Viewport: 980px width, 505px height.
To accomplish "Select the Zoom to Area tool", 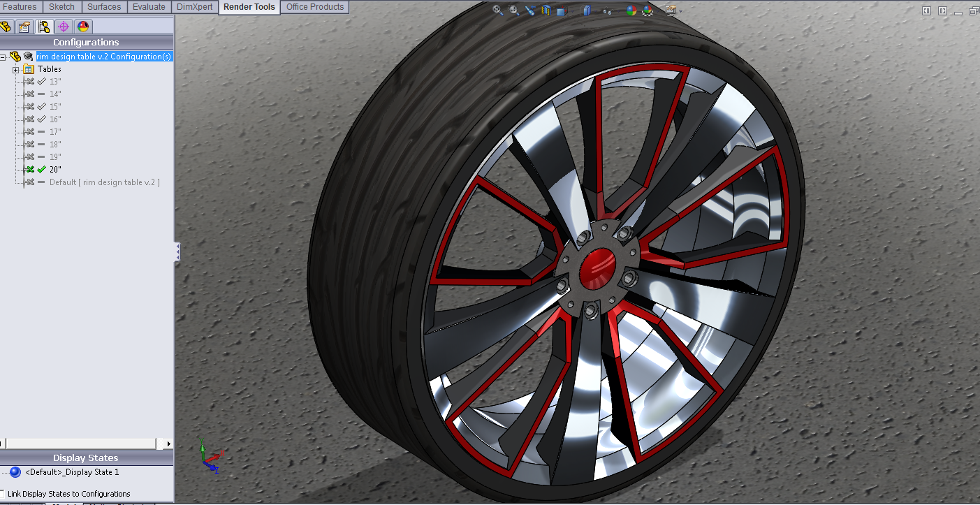I will [x=514, y=10].
